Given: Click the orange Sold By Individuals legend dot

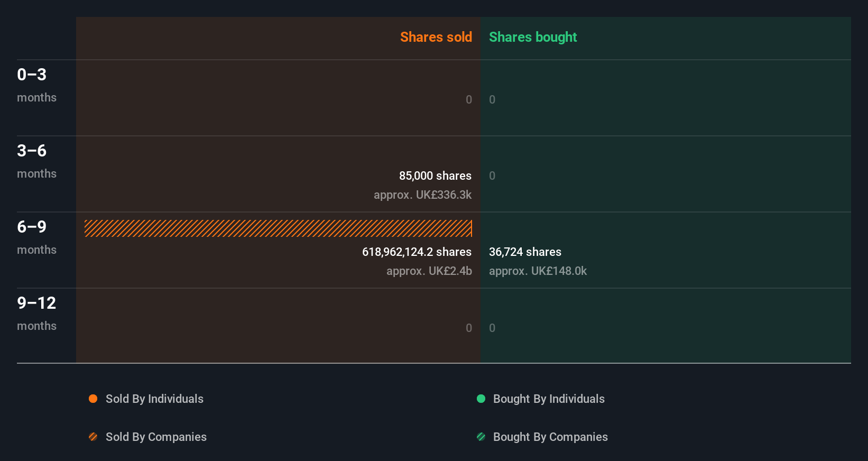Looking at the screenshot, I should click(93, 399).
